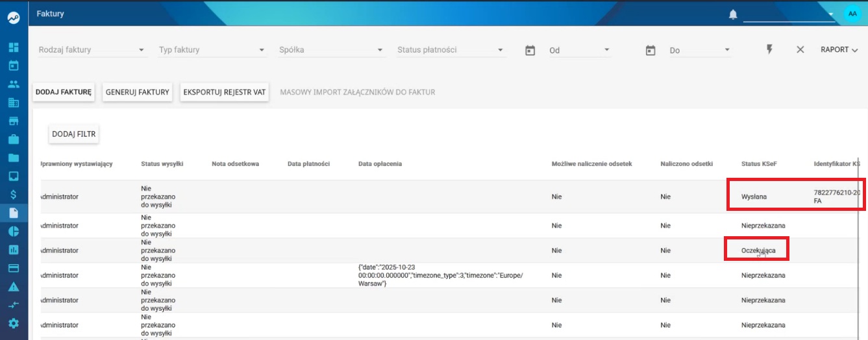868x340 pixels.
Task: Click the 2025-10-23 date JSON cell
Action: (x=440, y=275)
